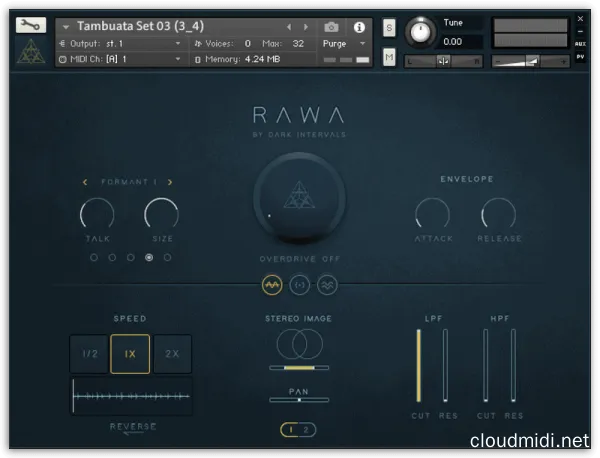Select the second formant vowel radio dot
This screenshot has width=600, height=458.
112,258
